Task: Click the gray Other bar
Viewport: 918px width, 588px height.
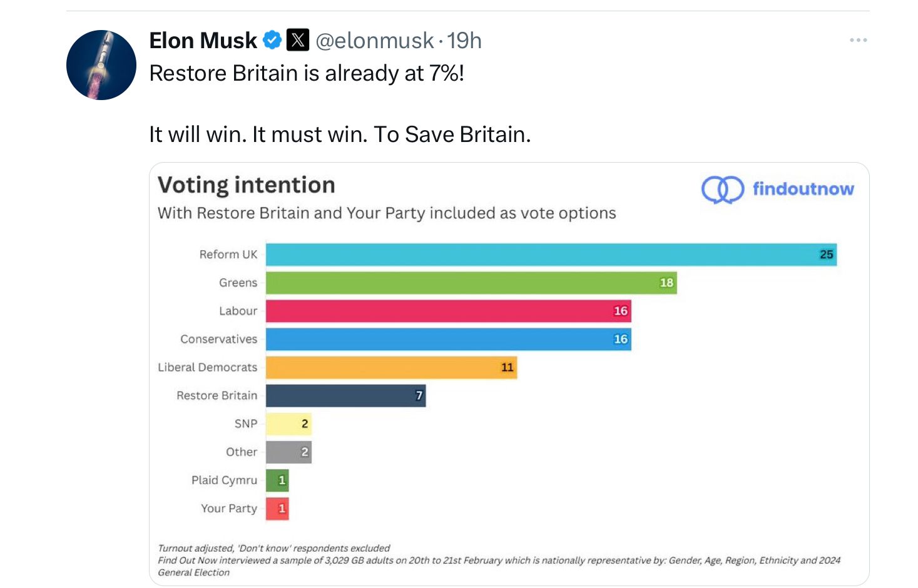Action: pos(288,452)
